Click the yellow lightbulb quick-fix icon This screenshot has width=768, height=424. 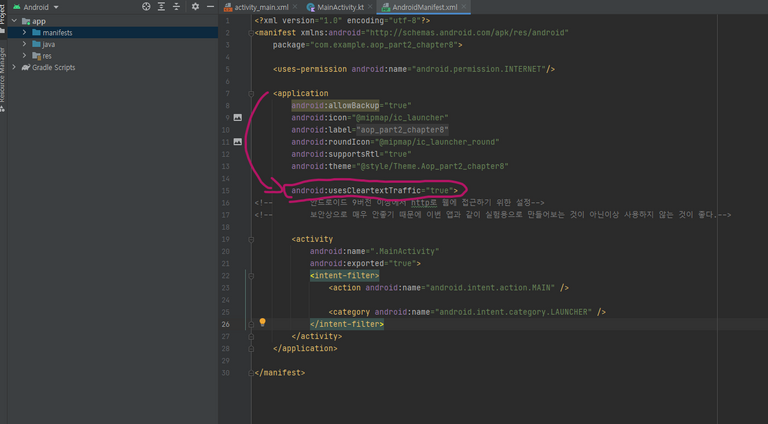tap(263, 322)
